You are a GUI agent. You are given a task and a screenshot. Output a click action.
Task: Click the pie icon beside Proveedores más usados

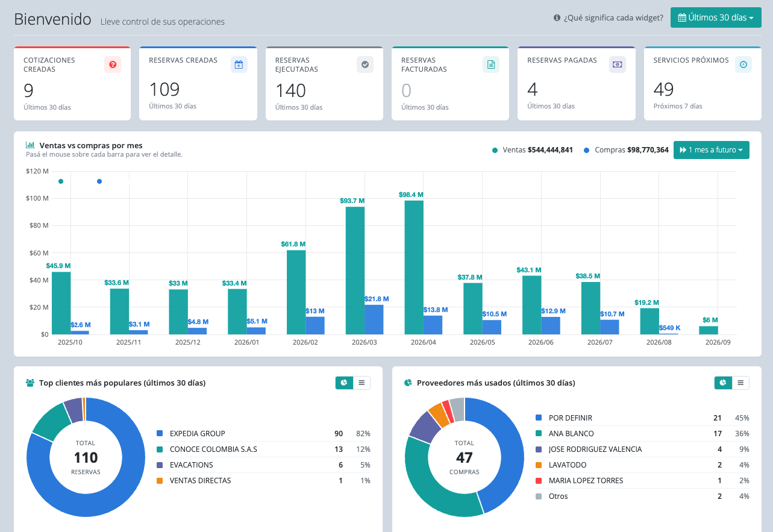[408, 383]
